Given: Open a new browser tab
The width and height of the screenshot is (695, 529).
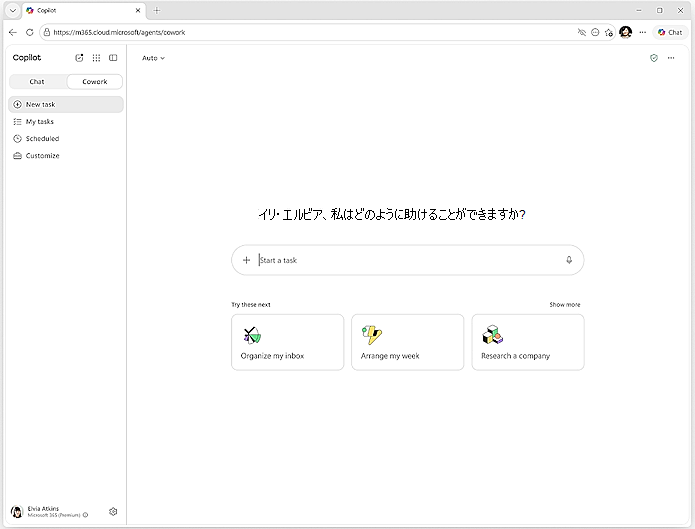Looking at the screenshot, I should point(156,11).
